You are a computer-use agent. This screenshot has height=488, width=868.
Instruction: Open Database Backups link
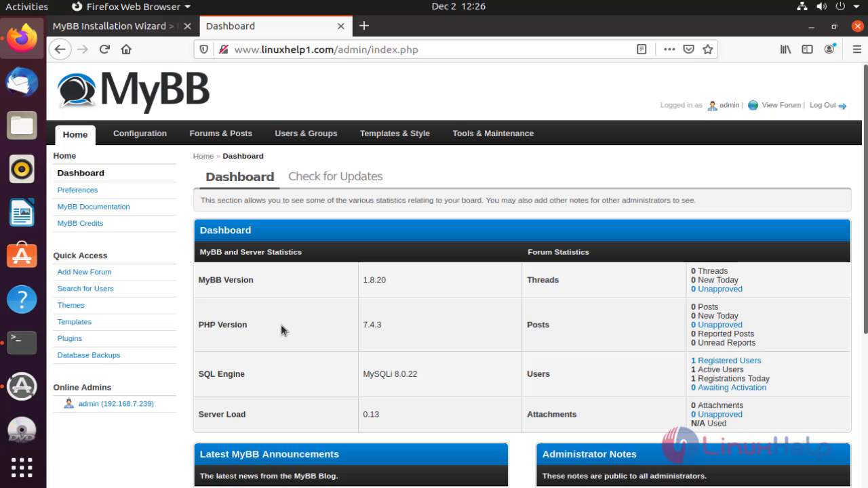point(89,355)
